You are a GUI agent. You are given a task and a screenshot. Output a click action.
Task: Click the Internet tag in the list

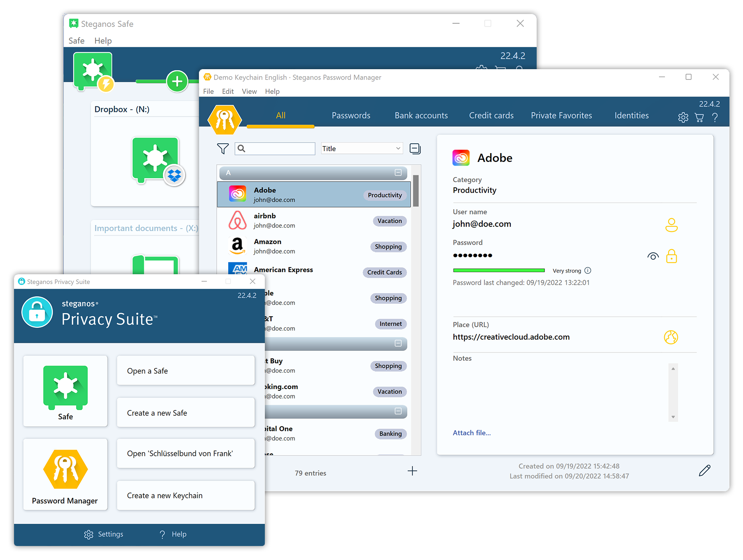pyautogui.click(x=390, y=324)
